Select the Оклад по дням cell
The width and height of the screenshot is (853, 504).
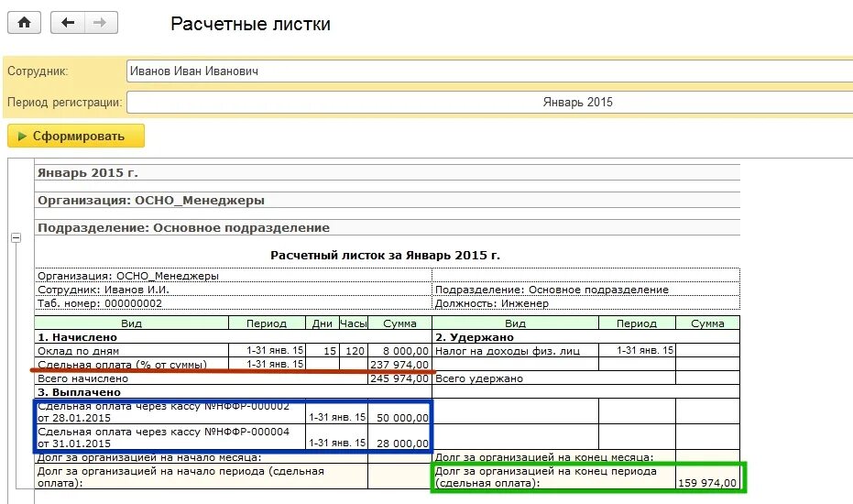tap(132, 351)
